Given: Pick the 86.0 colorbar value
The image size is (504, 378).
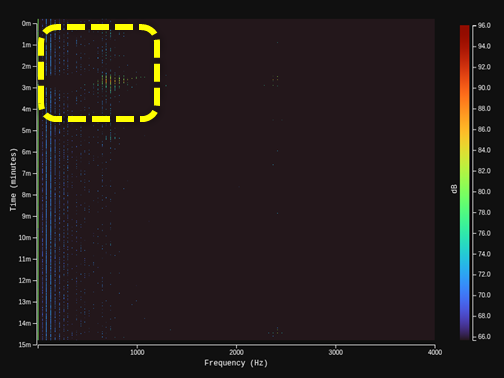Looking at the screenshot, I should click(x=484, y=129).
